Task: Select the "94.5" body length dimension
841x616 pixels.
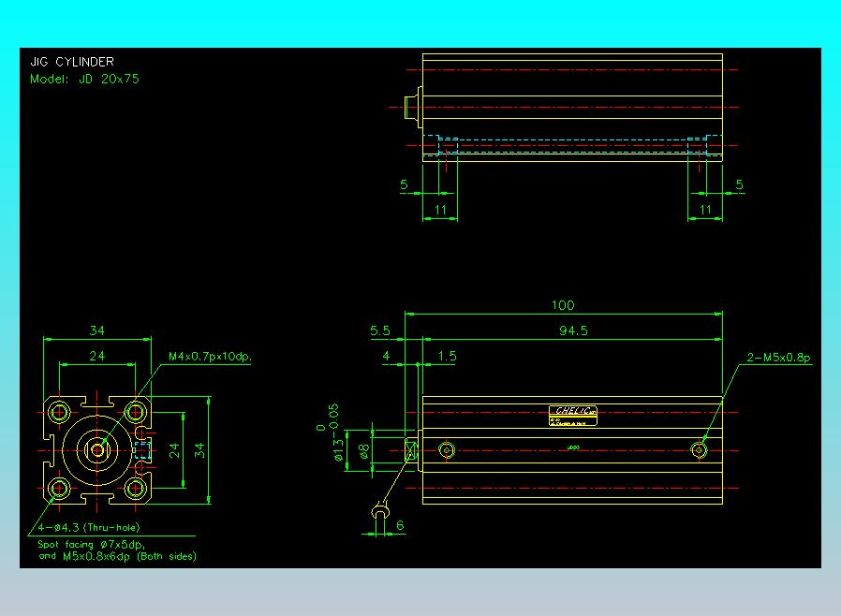Action: click(x=573, y=330)
